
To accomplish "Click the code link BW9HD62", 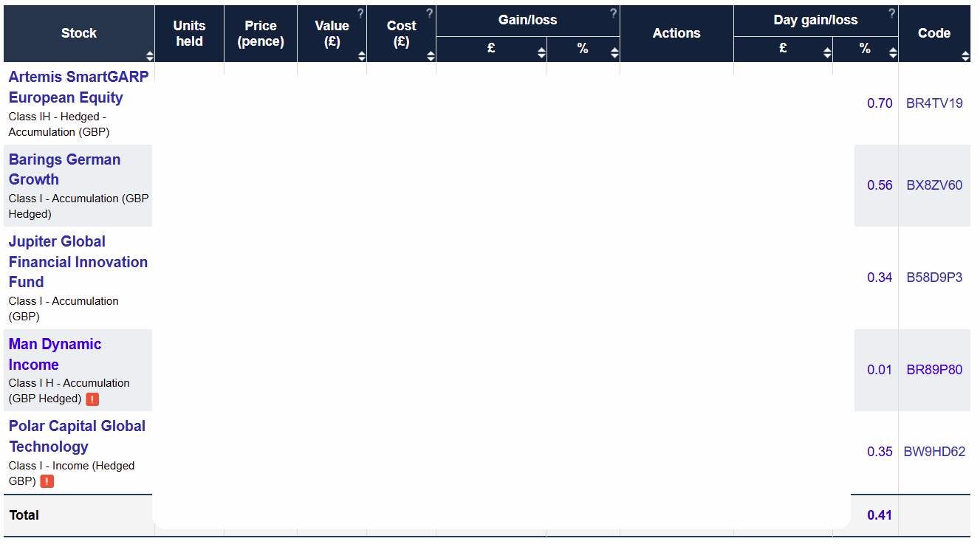I will [x=934, y=452].
